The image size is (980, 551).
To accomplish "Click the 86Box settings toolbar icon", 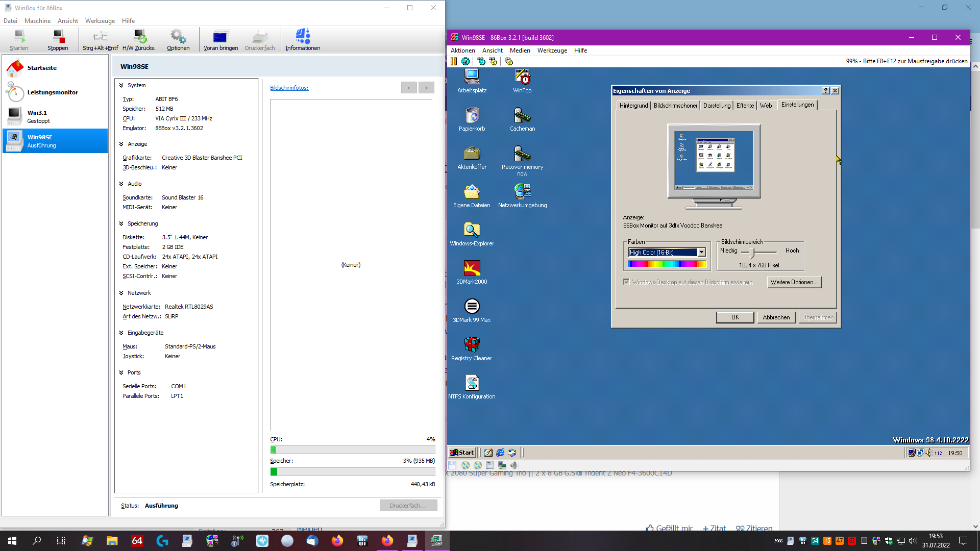I will click(x=509, y=61).
